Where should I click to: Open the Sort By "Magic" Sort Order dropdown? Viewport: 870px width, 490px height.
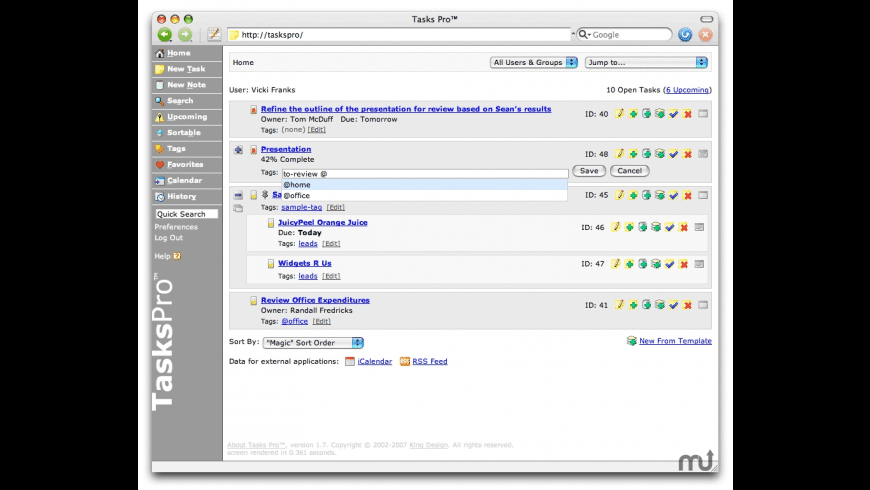click(313, 342)
